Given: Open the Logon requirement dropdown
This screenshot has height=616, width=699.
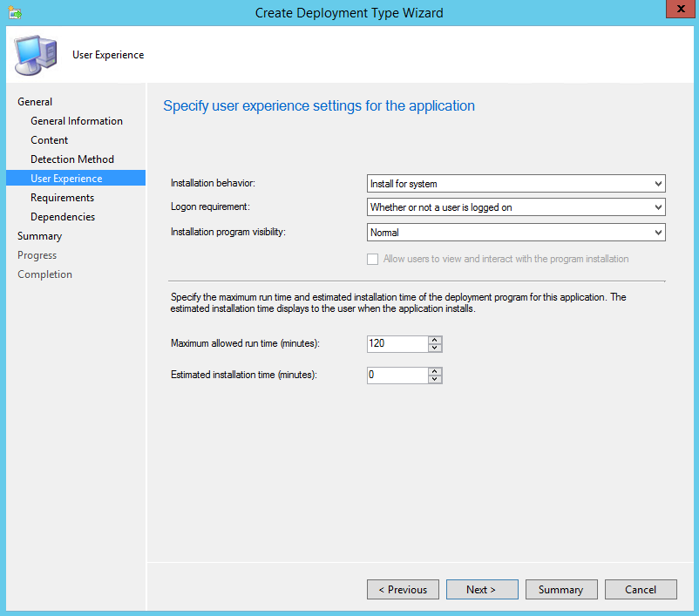Looking at the screenshot, I should [x=516, y=207].
